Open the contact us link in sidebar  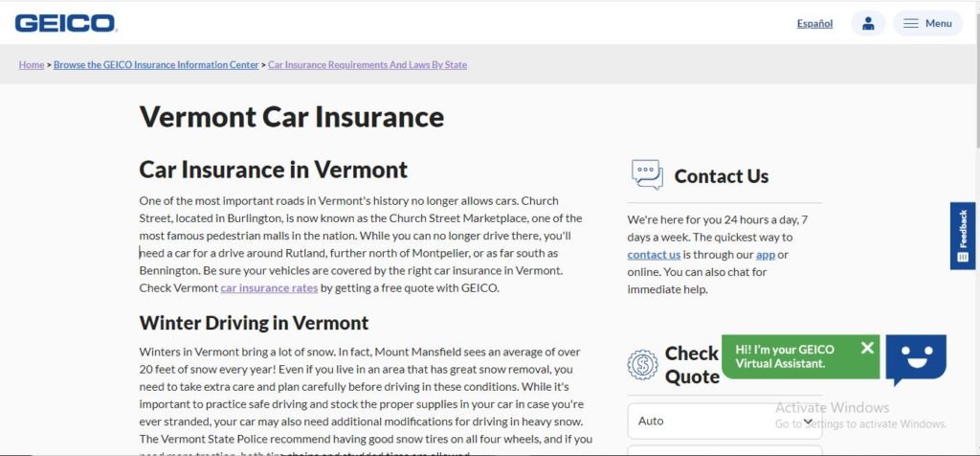coord(654,255)
